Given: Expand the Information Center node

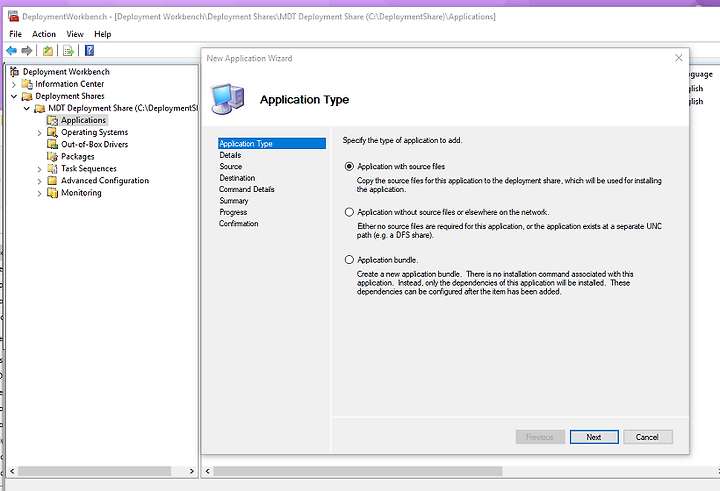Looking at the screenshot, I should [x=14, y=85].
